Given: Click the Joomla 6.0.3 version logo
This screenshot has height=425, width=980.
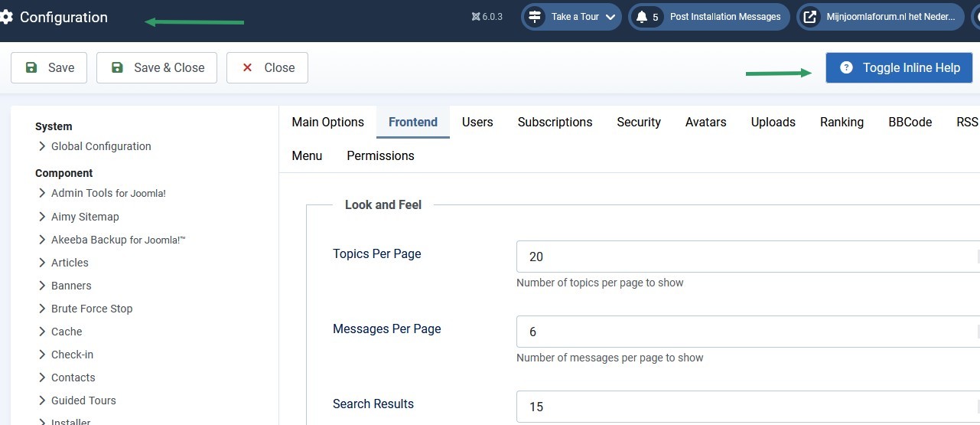Looking at the screenshot, I should 476,17.
